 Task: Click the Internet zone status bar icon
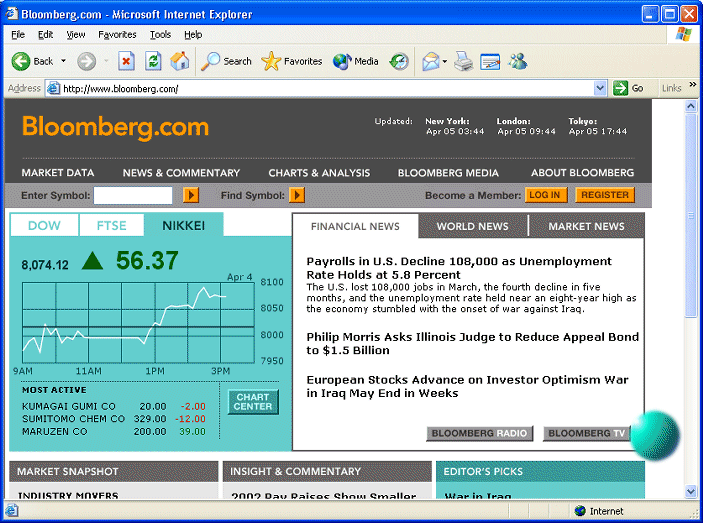580,511
